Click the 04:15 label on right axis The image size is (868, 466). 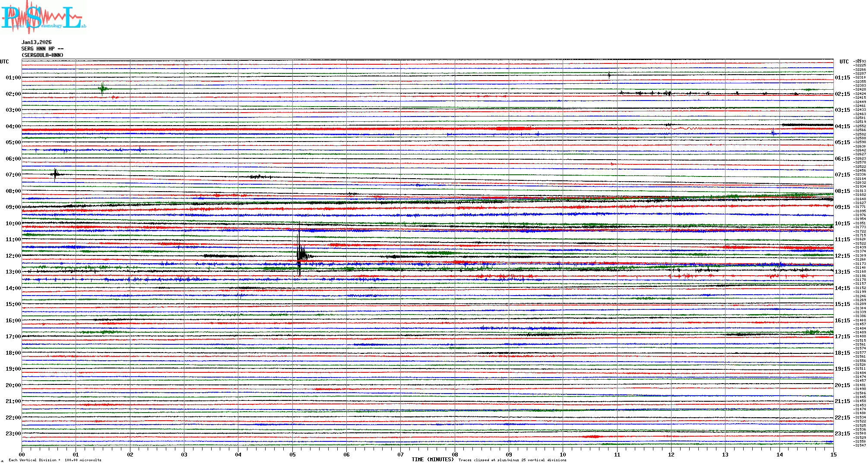click(842, 126)
